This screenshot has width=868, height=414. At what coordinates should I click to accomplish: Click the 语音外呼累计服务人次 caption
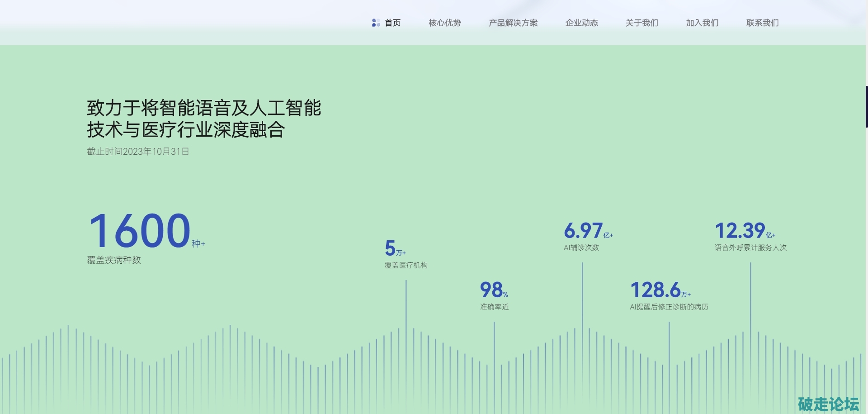click(x=750, y=247)
